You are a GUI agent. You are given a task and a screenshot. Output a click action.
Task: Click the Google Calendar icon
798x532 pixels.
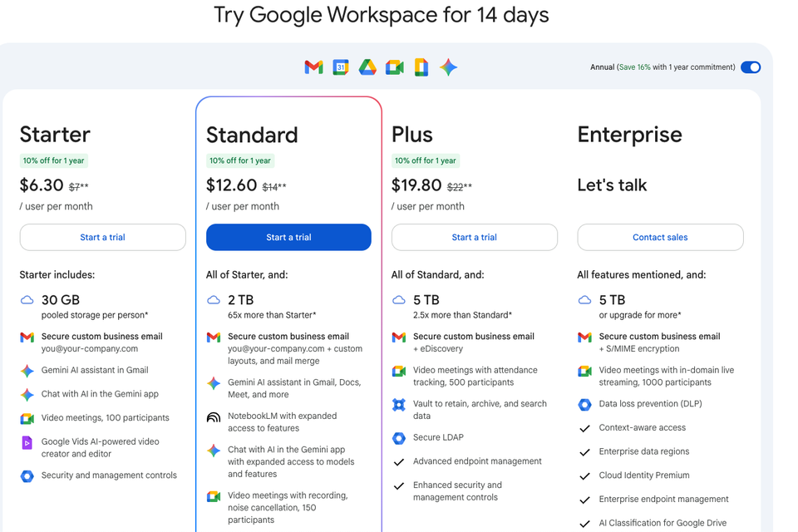click(341, 67)
